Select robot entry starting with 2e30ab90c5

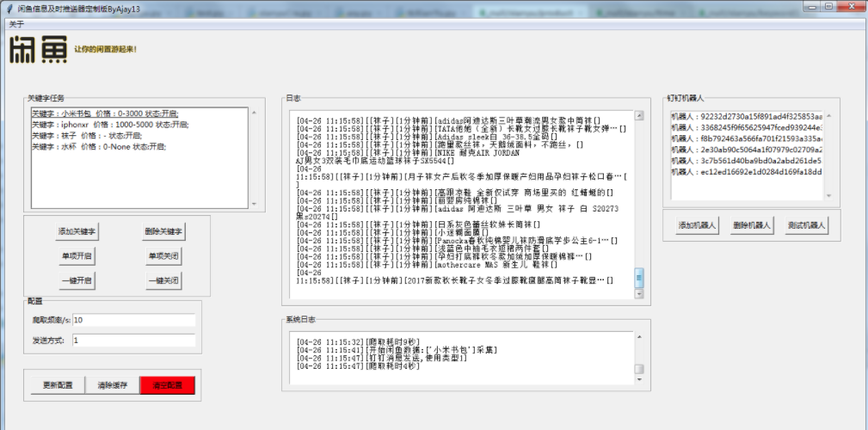(x=747, y=150)
